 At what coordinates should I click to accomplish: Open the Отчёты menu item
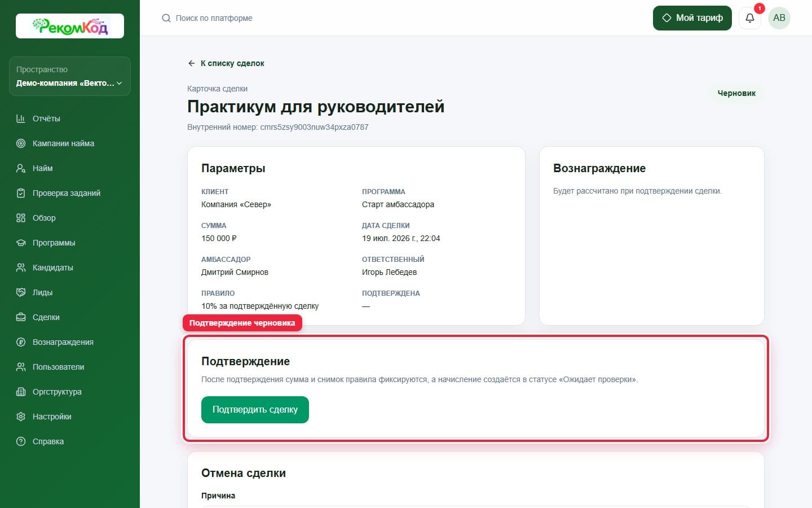pos(70,119)
